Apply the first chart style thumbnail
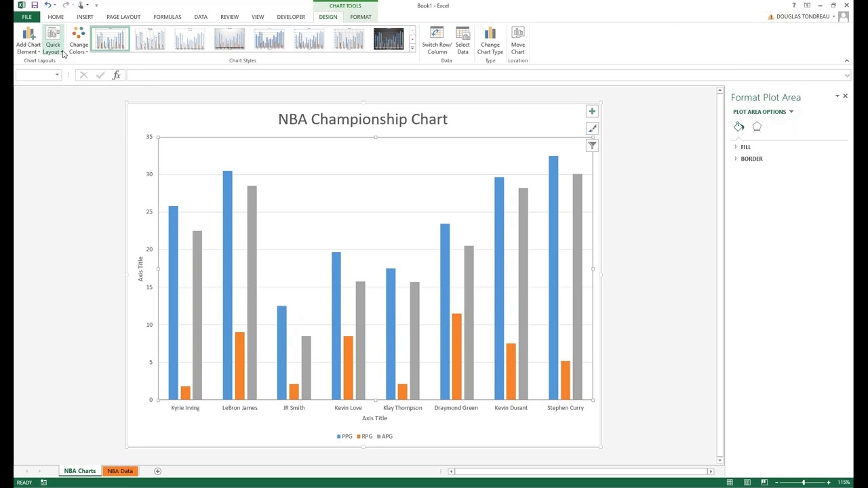 click(x=110, y=39)
